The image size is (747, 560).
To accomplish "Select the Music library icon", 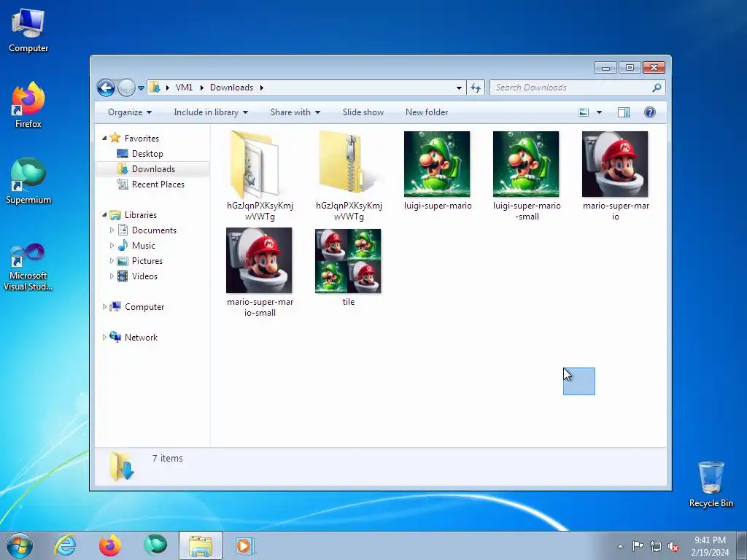I will 123,245.
